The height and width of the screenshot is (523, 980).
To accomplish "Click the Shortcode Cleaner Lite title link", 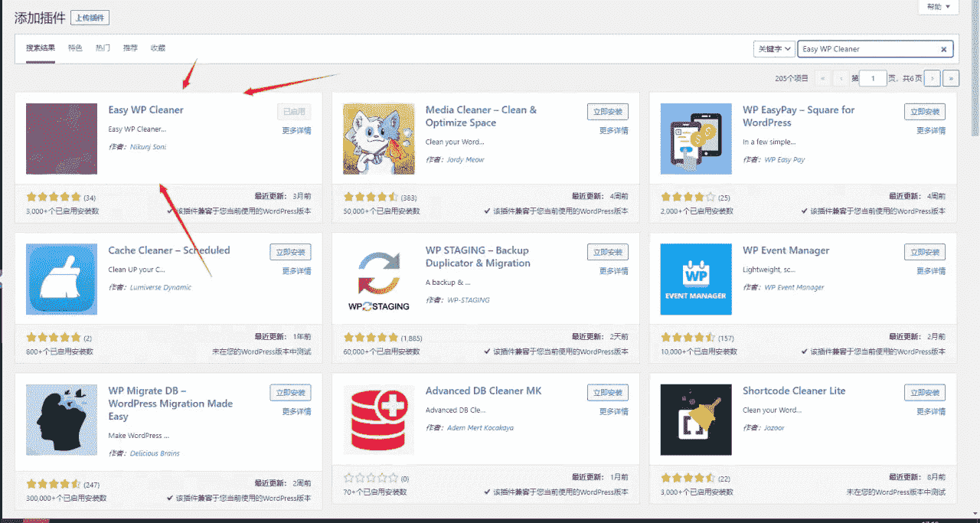I will [794, 391].
